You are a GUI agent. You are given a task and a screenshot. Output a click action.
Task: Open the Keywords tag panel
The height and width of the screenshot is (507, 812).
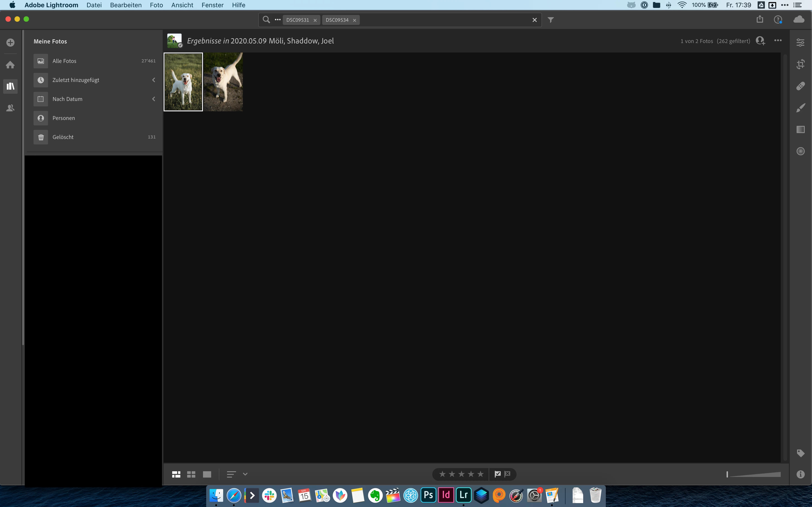(x=800, y=453)
